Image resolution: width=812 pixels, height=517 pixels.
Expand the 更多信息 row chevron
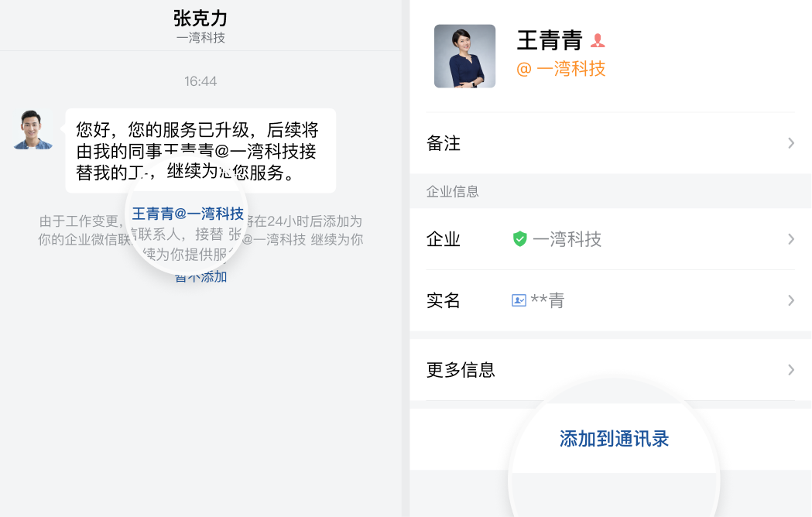click(x=790, y=370)
